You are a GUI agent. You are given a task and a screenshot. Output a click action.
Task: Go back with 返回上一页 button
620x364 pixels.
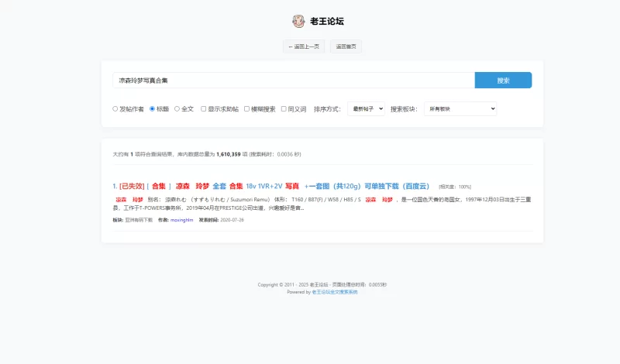pos(303,46)
